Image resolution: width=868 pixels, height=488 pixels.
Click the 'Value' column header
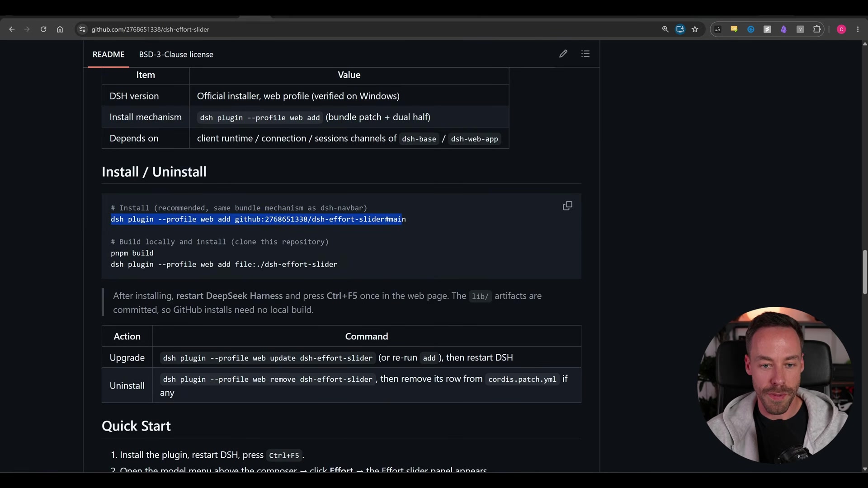(349, 75)
